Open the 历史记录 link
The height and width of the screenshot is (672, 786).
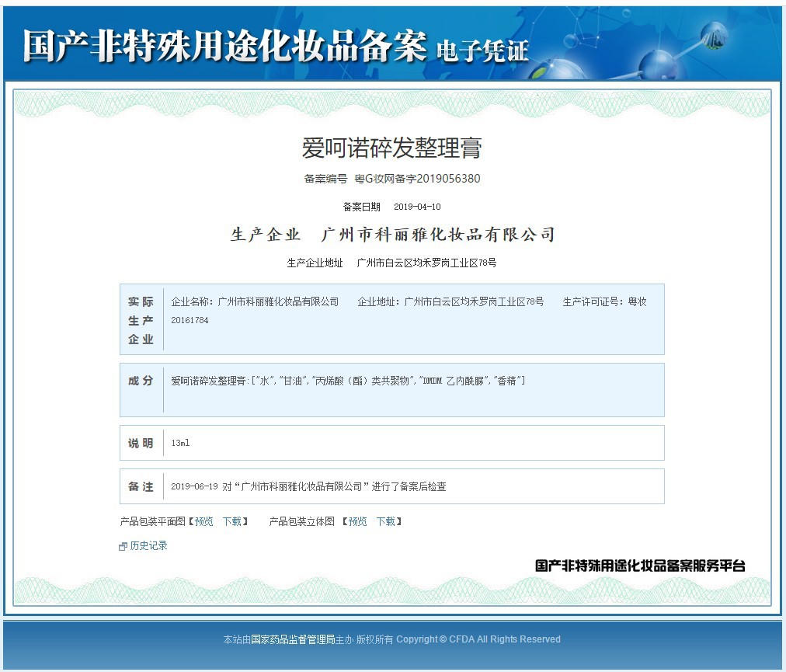point(148,545)
